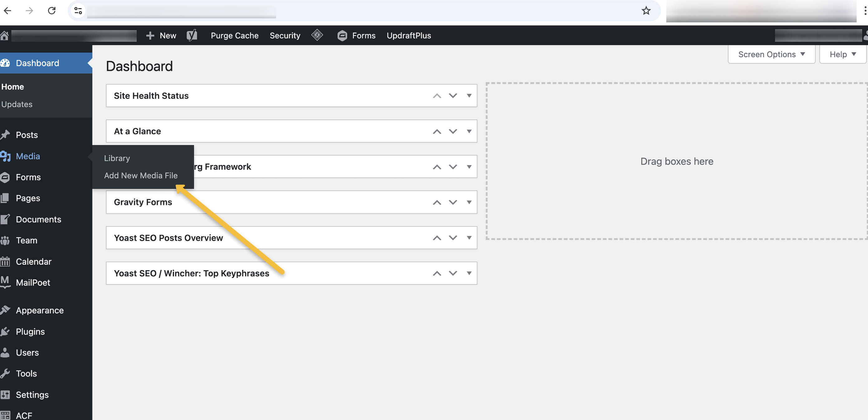Click the Pages icon in sidebar
The image size is (868, 420).
click(x=5, y=198)
